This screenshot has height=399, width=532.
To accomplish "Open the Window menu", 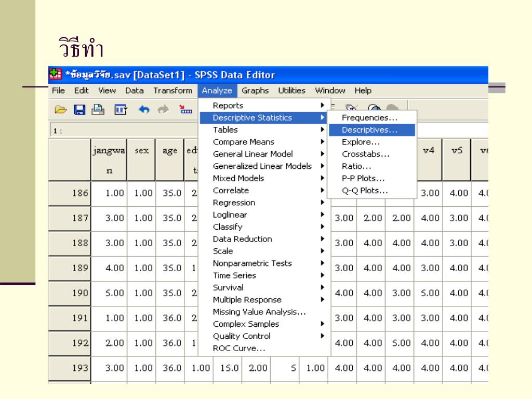I will pos(330,90).
